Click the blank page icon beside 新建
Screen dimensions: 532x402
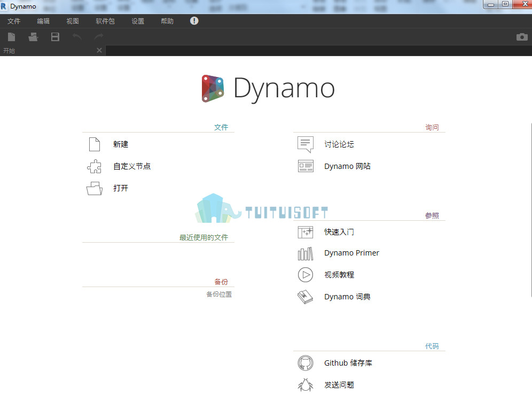[95, 144]
